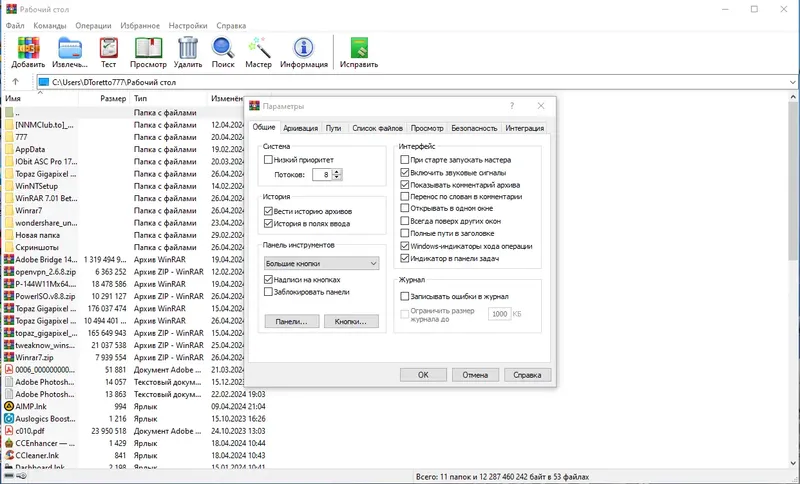
Task: Open the Просмотр (View) toolbar icon
Action: point(148,47)
